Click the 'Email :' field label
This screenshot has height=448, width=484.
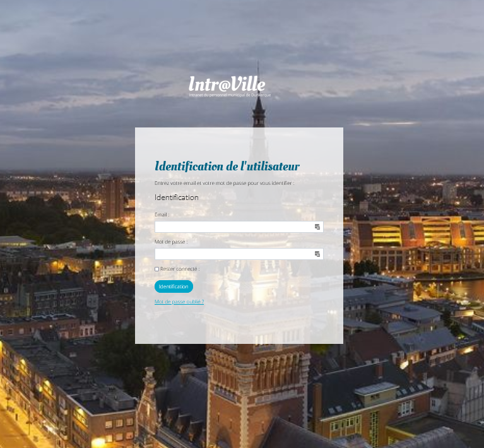pyautogui.click(x=162, y=215)
